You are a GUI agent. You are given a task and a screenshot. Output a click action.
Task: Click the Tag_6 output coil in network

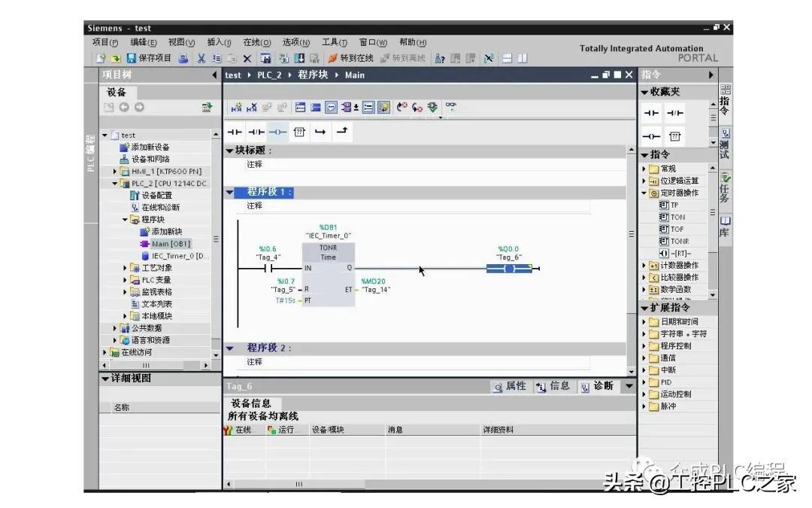pyautogui.click(x=510, y=268)
